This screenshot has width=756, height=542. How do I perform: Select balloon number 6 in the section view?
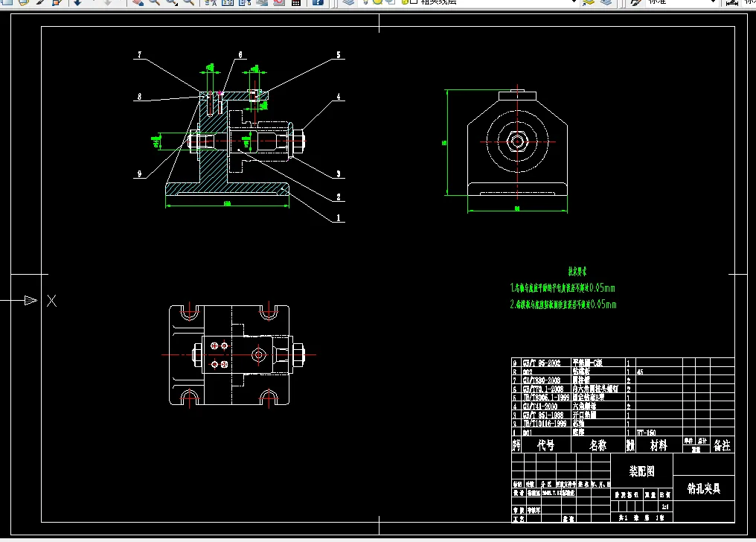pyautogui.click(x=240, y=55)
